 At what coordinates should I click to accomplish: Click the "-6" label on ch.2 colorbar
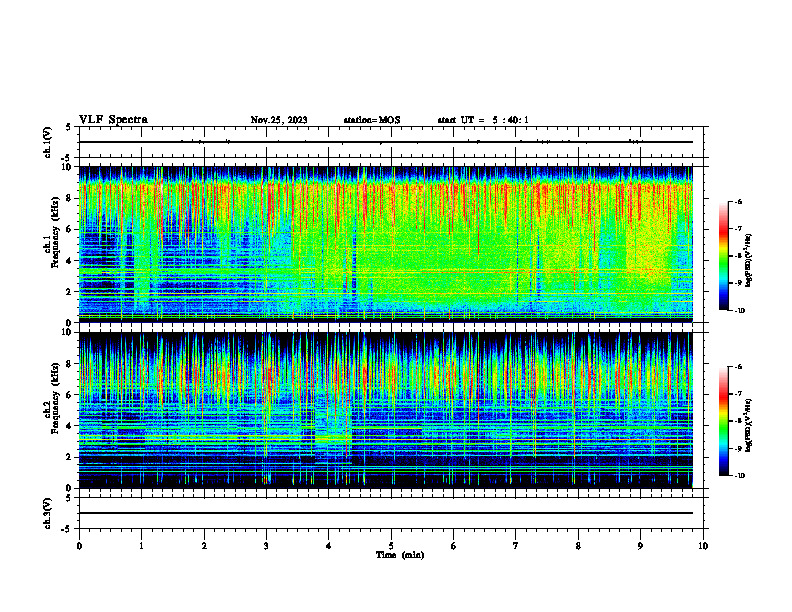pos(738,367)
